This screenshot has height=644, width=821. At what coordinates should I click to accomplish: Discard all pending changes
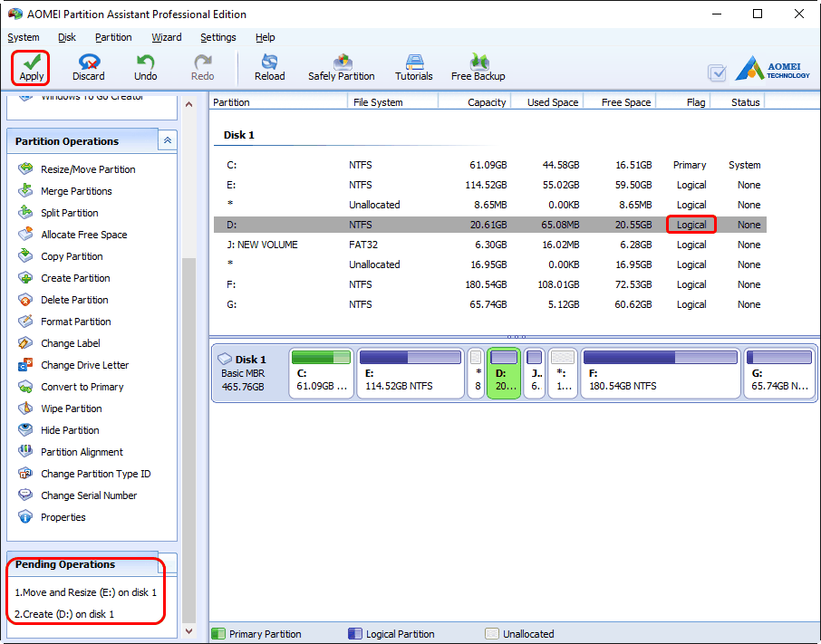89,68
